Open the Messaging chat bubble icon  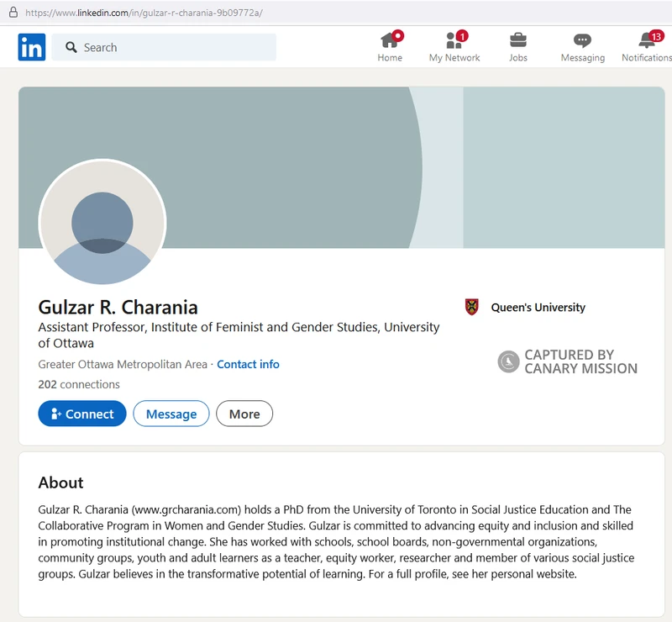pos(582,40)
